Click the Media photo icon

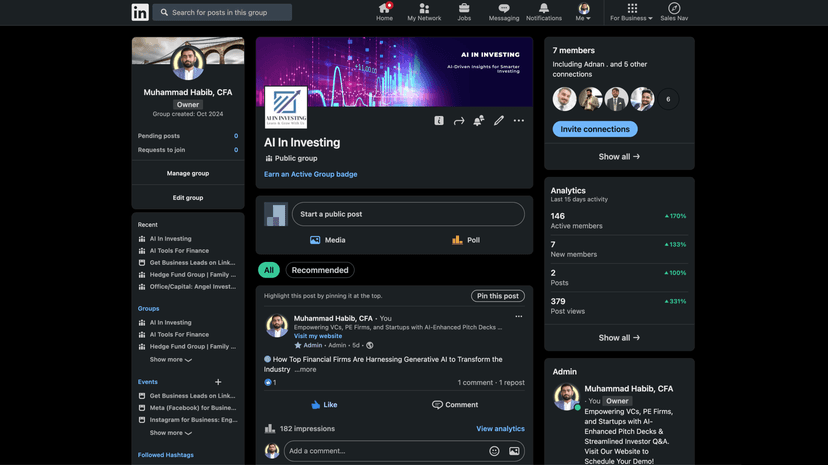[x=315, y=240]
